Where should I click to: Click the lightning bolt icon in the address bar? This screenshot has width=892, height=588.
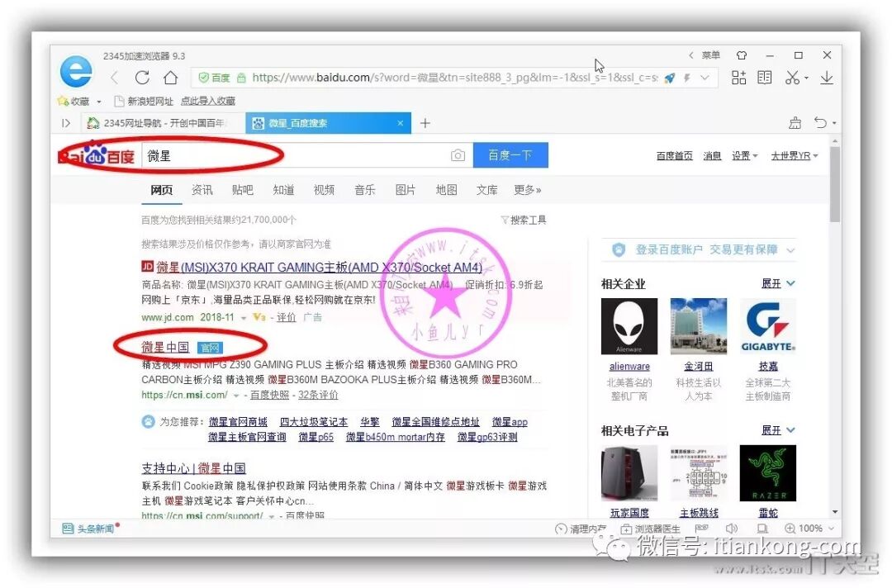pos(686,78)
